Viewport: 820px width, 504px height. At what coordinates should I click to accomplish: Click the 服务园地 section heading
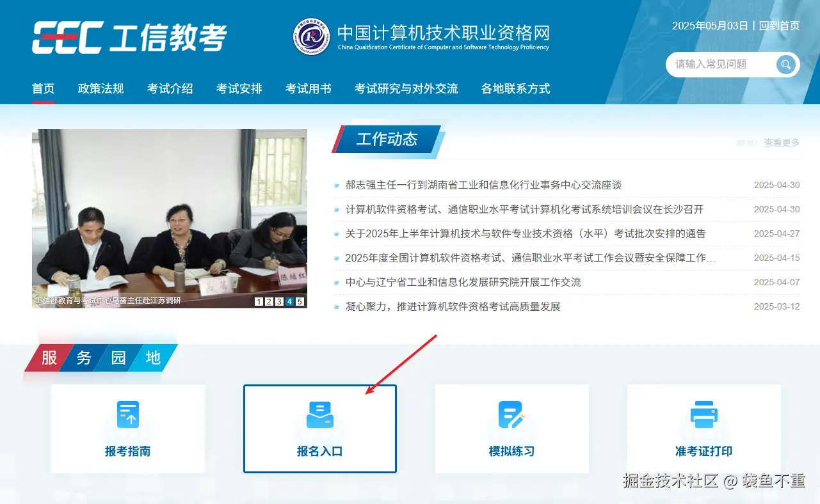pyautogui.click(x=101, y=358)
